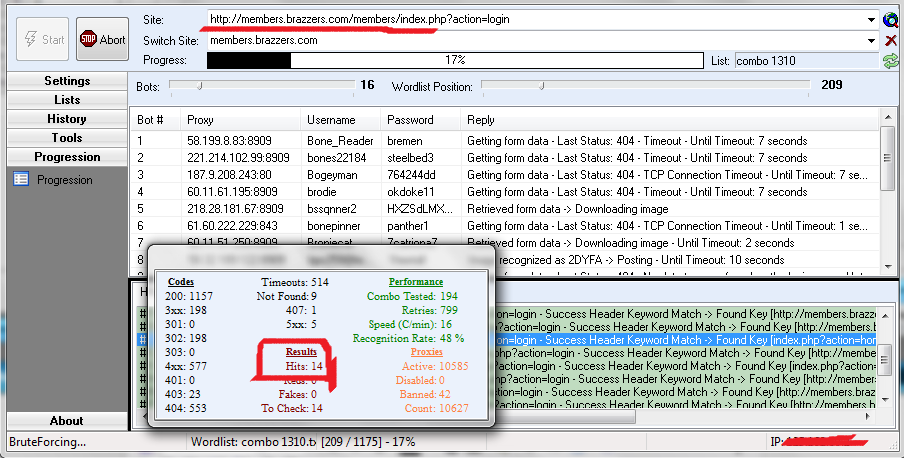Screen dimensions: 904x458
Task: Click 'Retries: 799' statistic
Action: tap(430, 310)
